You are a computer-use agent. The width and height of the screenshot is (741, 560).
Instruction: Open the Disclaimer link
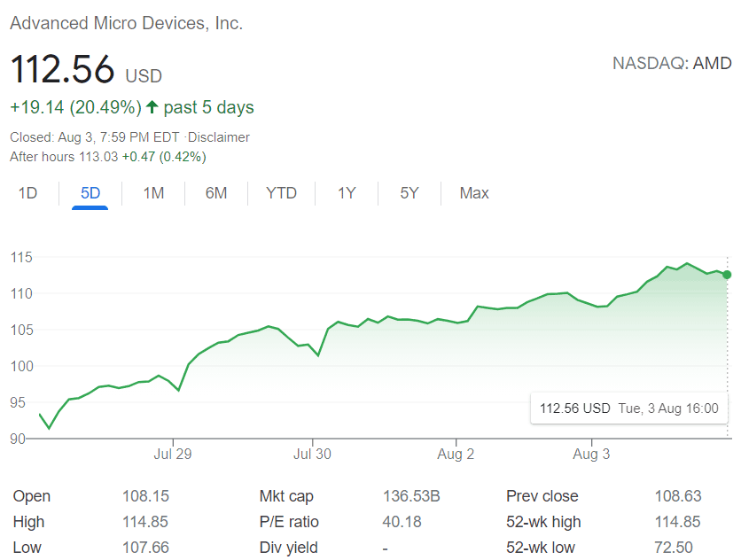[219, 137]
